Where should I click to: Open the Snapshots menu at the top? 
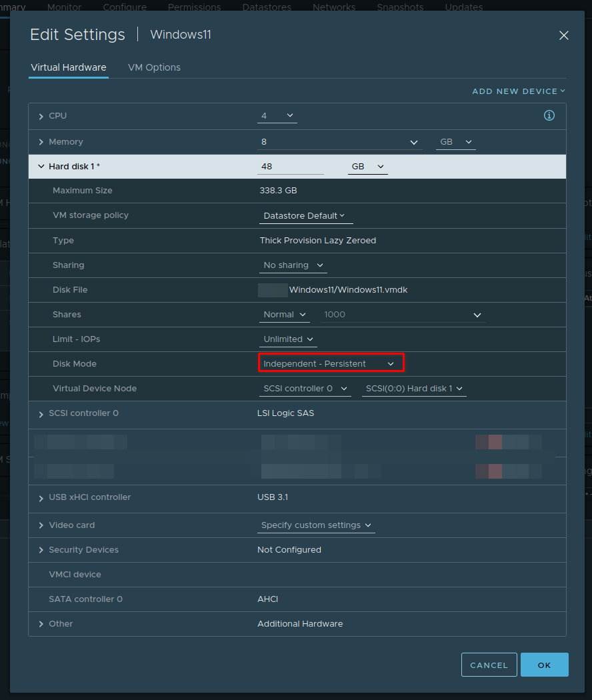point(400,7)
